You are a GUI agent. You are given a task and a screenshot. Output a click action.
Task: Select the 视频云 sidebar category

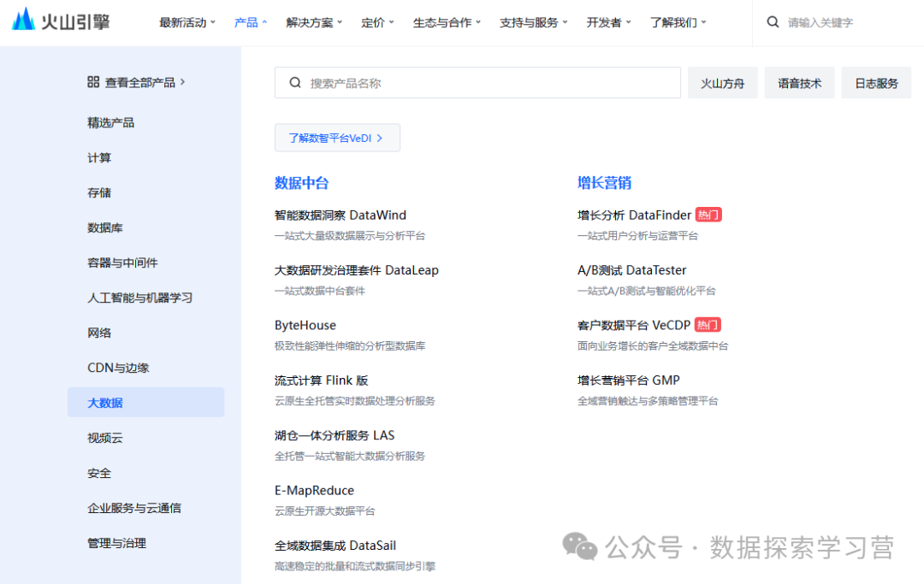[x=105, y=438]
